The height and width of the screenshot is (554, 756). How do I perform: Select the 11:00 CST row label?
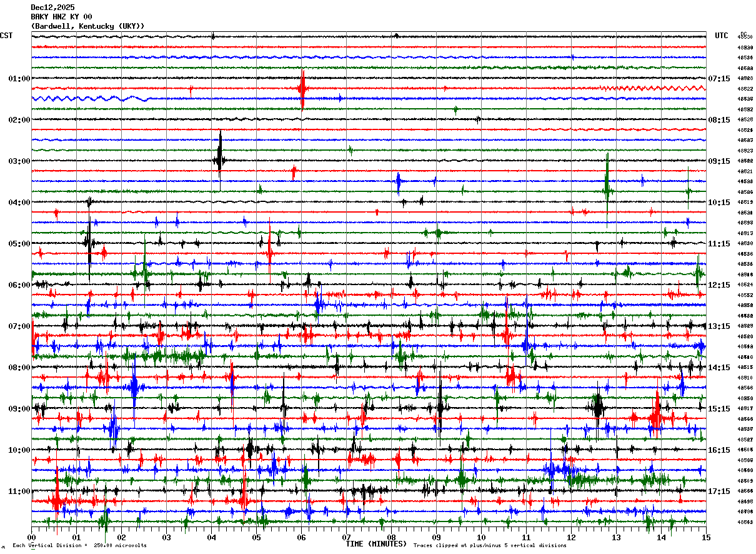tap(19, 491)
